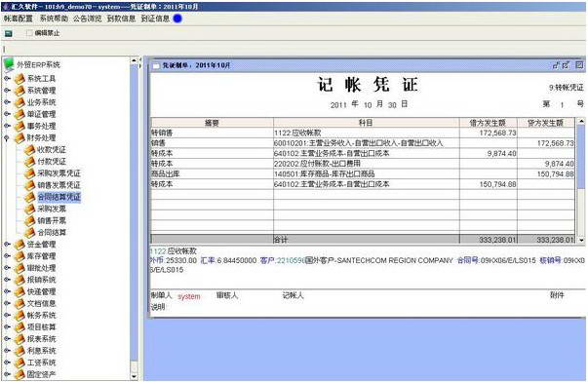Click the 摘要 column header
Image resolution: width=588 pixels, height=382 pixels.
212,123
